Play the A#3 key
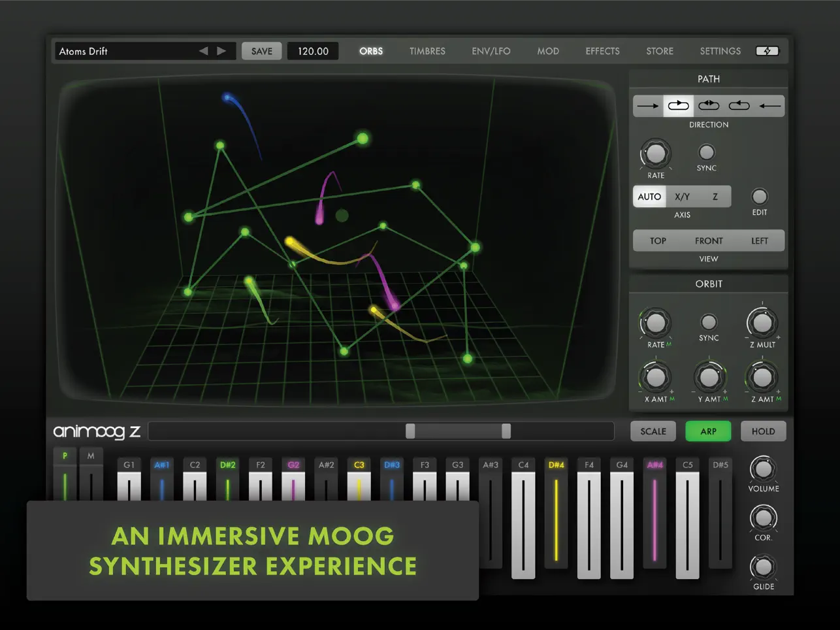This screenshot has height=630, width=840. pyautogui.click(x=491, y=513)
